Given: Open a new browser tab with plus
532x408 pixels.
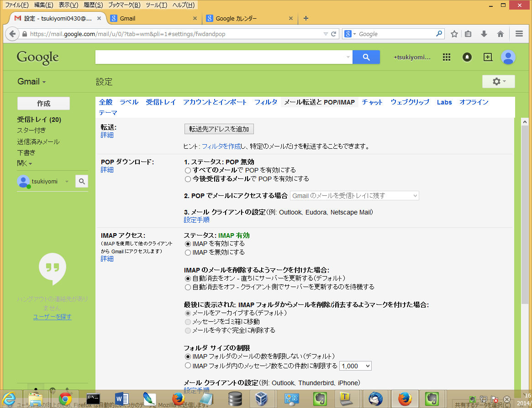Looking at the screenshot, I should click(x=306, y=18).
